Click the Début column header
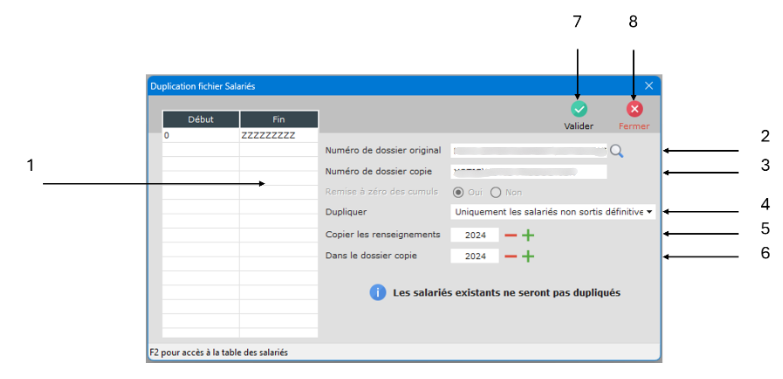The image size is (783, 379). 201,119
